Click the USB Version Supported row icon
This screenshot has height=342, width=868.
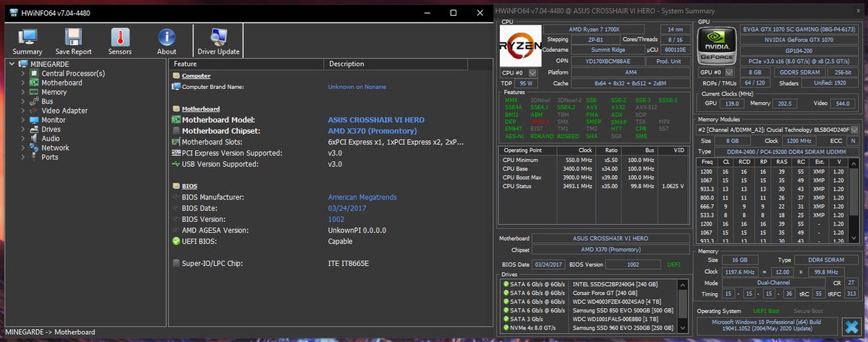[x=176, y=164]
